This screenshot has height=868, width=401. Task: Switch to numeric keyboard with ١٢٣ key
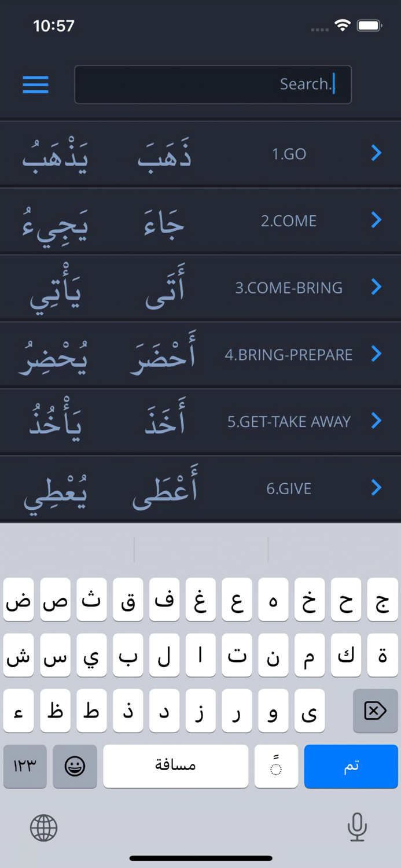click(25, 766)
